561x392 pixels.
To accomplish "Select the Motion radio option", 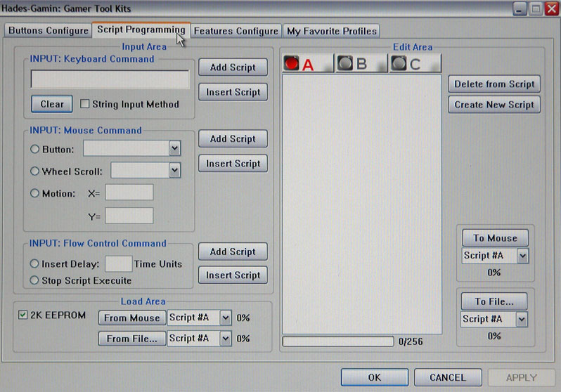I will coord(34,193).
